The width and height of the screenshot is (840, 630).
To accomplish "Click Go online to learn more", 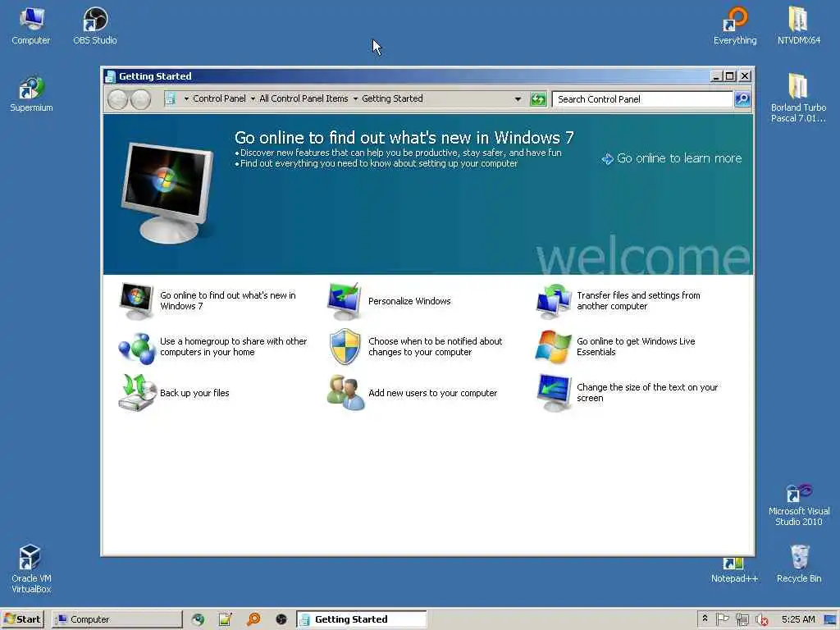I will 672,158.
